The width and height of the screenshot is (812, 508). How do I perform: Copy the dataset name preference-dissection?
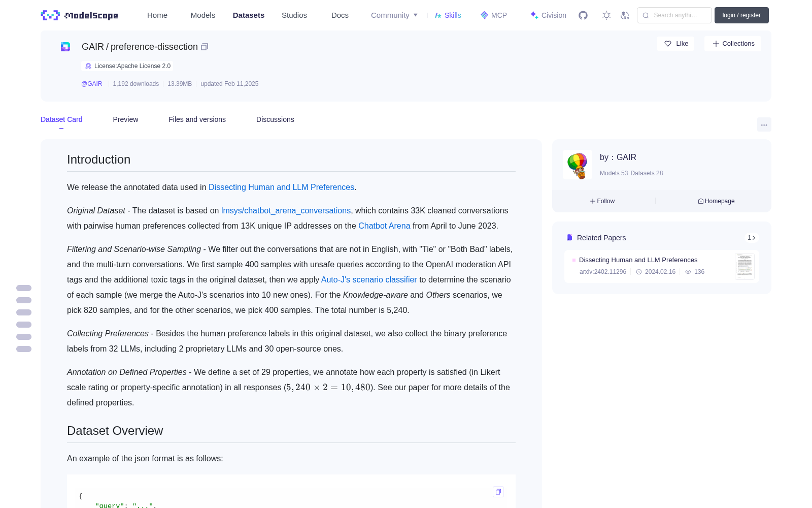point(205,47)
